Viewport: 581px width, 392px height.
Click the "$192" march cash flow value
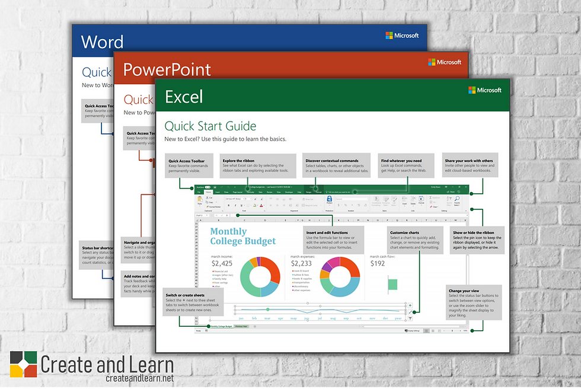coord(378,263)
